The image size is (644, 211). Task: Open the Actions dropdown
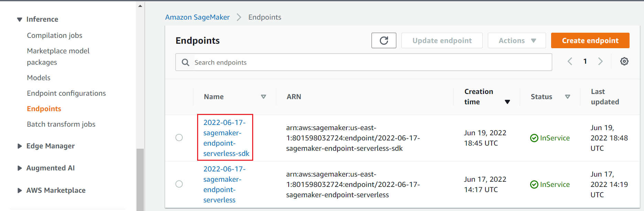click(x=517, y=41)
